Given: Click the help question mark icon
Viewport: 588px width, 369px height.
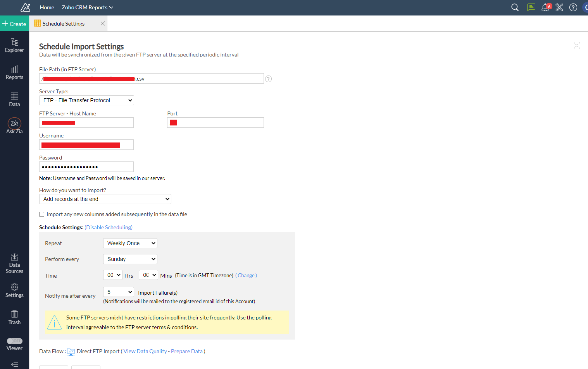Looking at the screenshot, I should (573, 7).
